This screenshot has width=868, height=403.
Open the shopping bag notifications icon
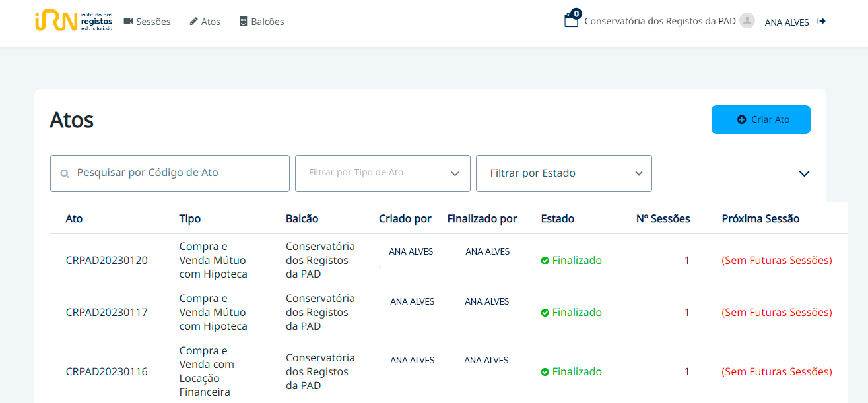tap(571, 20)
